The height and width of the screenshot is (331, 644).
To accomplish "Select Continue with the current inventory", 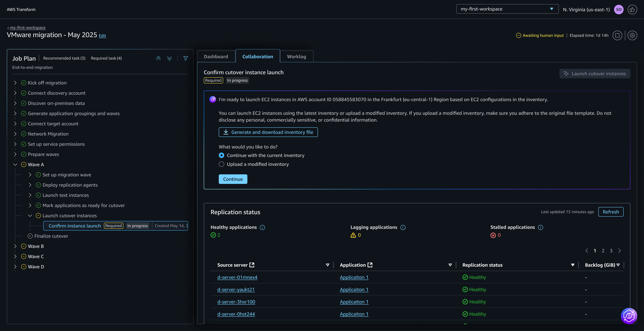I will tap(221, 155).
